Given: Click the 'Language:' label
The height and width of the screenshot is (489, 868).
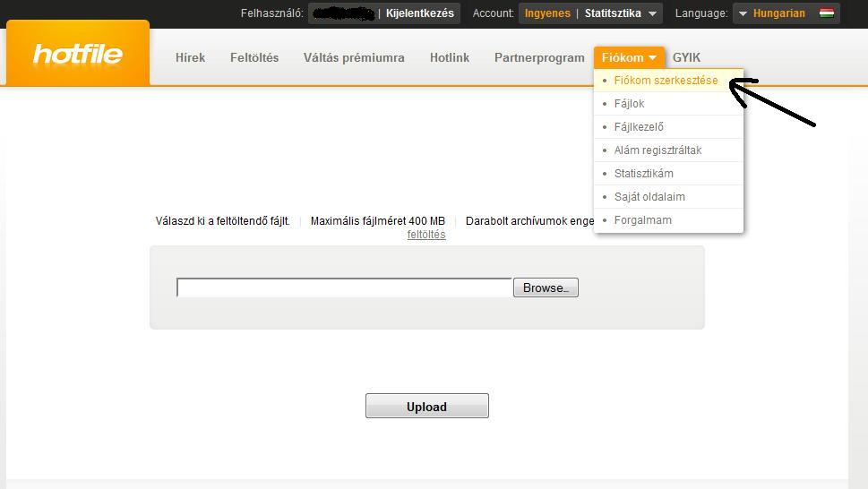Looking at the screenshot, I should click(x=701, y=13).
